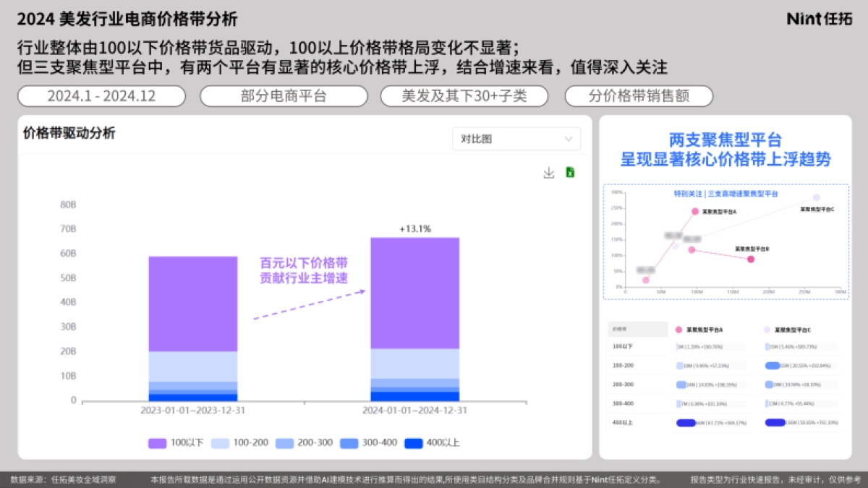Click the pink scatter marker for 平台A

pyautogui.click(x=694, y=211)
